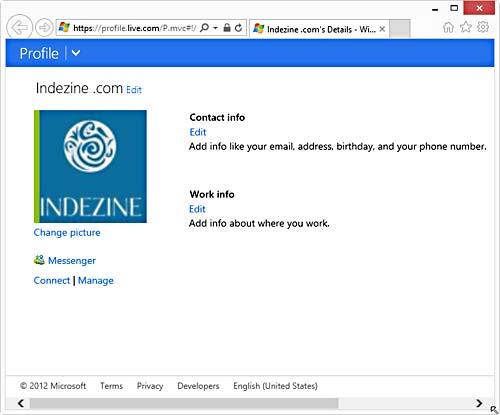Close the Indezine .com's Details tab
Viewport: 500px width, 415px height.
coord(382,29)
